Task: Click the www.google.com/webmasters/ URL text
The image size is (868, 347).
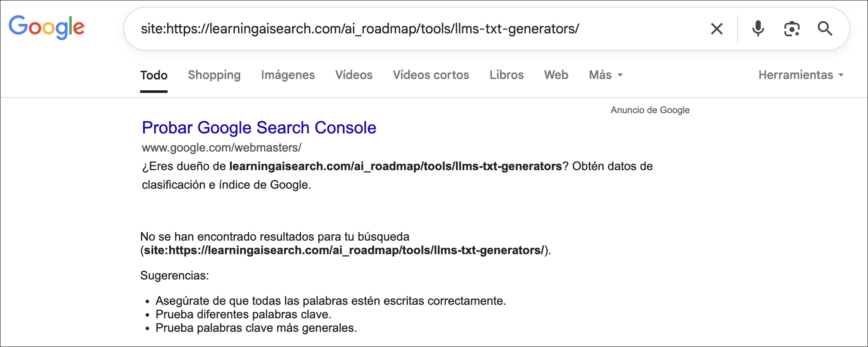Action: click(x=222, y=148)
